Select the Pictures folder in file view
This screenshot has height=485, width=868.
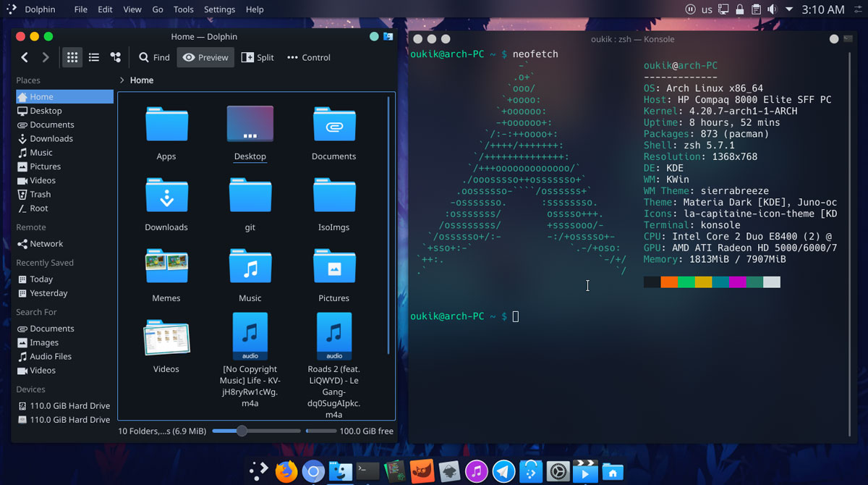coord(334,267)
